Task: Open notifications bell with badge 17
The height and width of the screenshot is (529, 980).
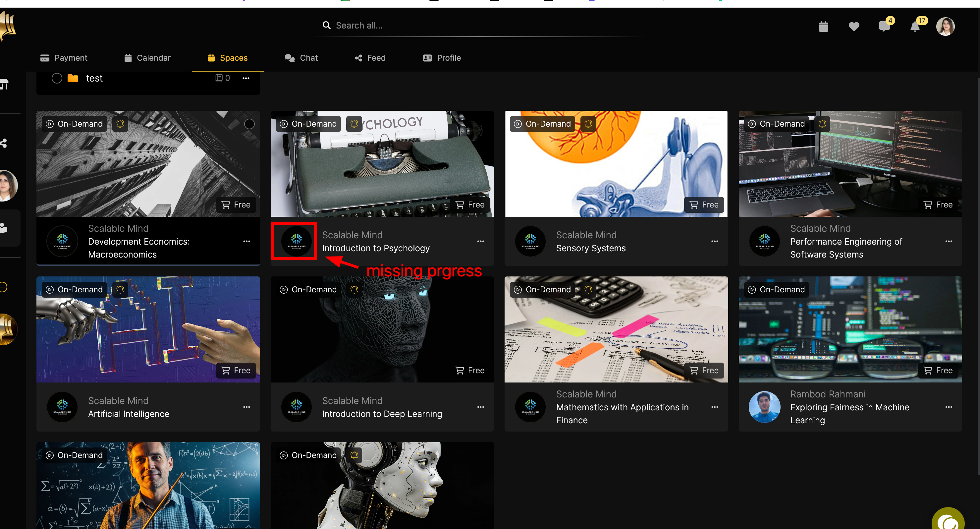Action: click(x=915, y=26)
